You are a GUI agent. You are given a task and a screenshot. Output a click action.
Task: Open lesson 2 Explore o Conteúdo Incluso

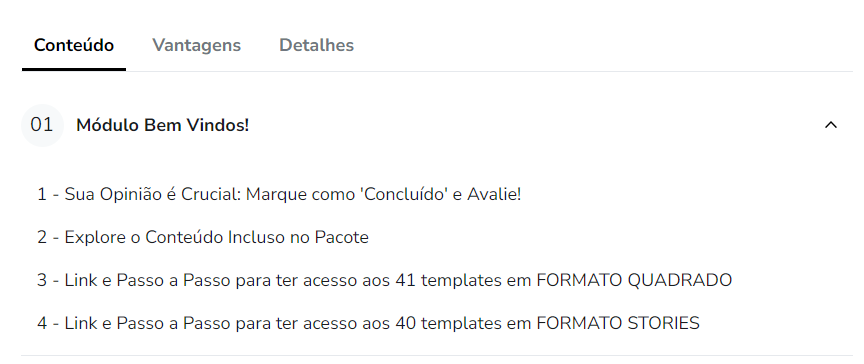203,237
